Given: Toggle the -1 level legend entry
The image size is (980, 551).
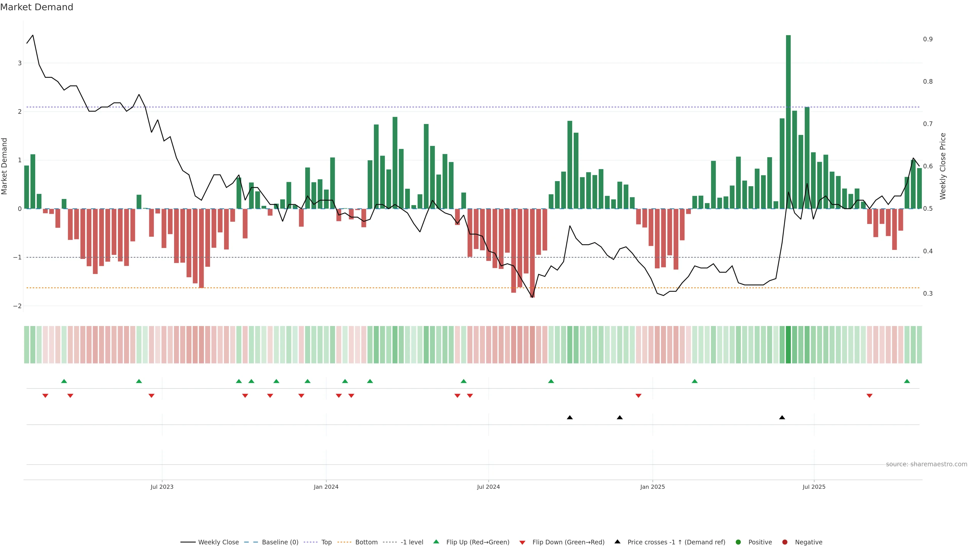Looking at the screenshot, I should coord(412,542).
